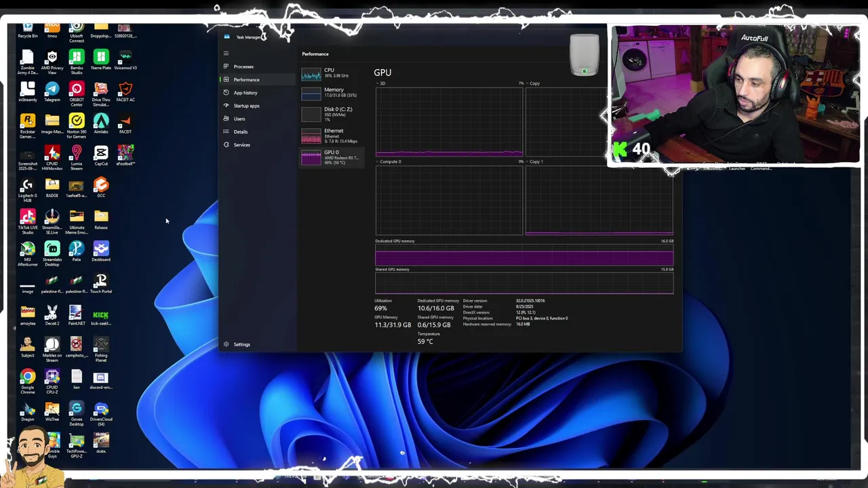Image resolution: width=868 pixels, height=488 pixels.
Task: Select the Rockstar Games launcher icon
Action: coord(28,126)
